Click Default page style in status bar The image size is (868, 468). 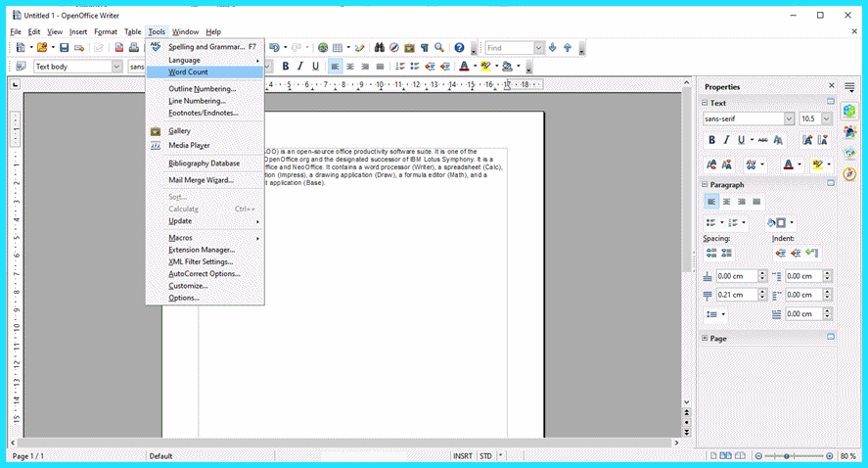click(x=161, y=456)
